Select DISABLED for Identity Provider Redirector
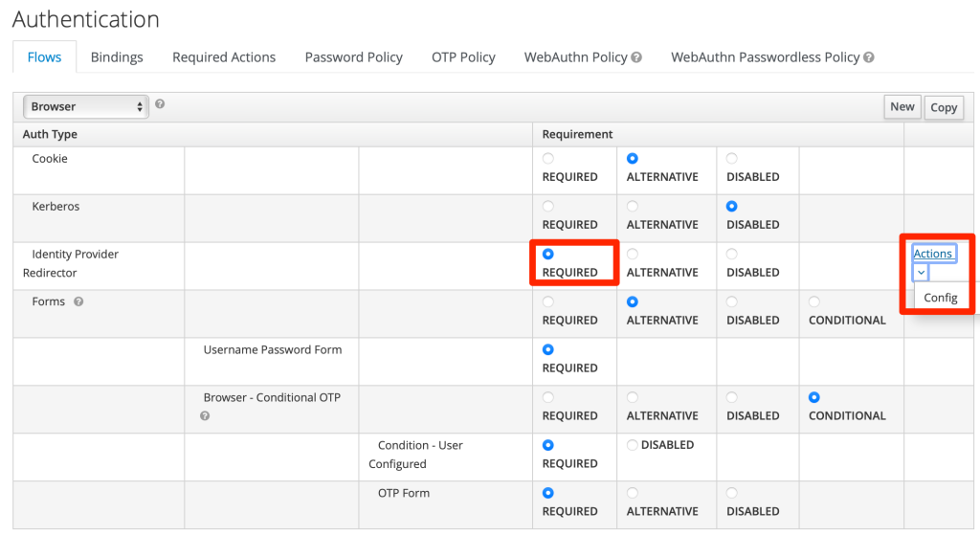980x535 pixels. pos(732,255)
